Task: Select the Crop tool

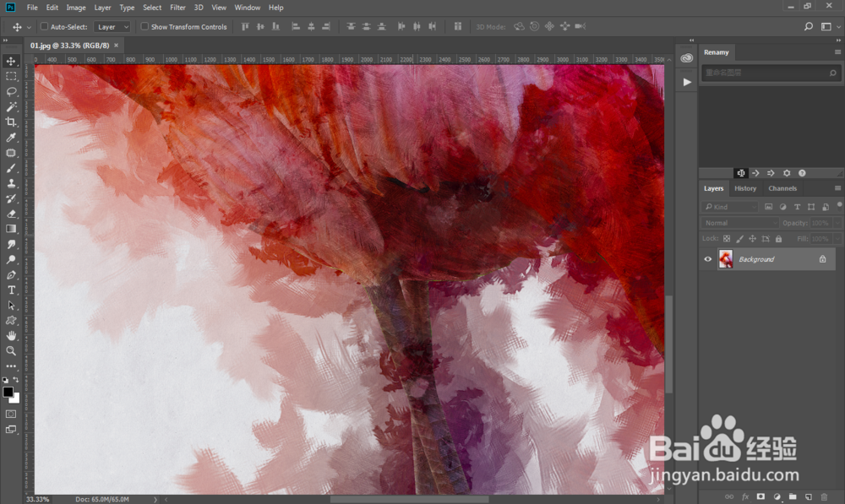Action: pos(11,122)
